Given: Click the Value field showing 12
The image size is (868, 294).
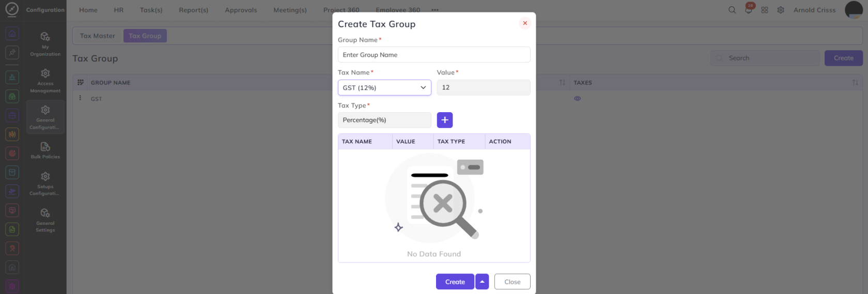Looking at the screenshot, I should (x=484, y=88).
